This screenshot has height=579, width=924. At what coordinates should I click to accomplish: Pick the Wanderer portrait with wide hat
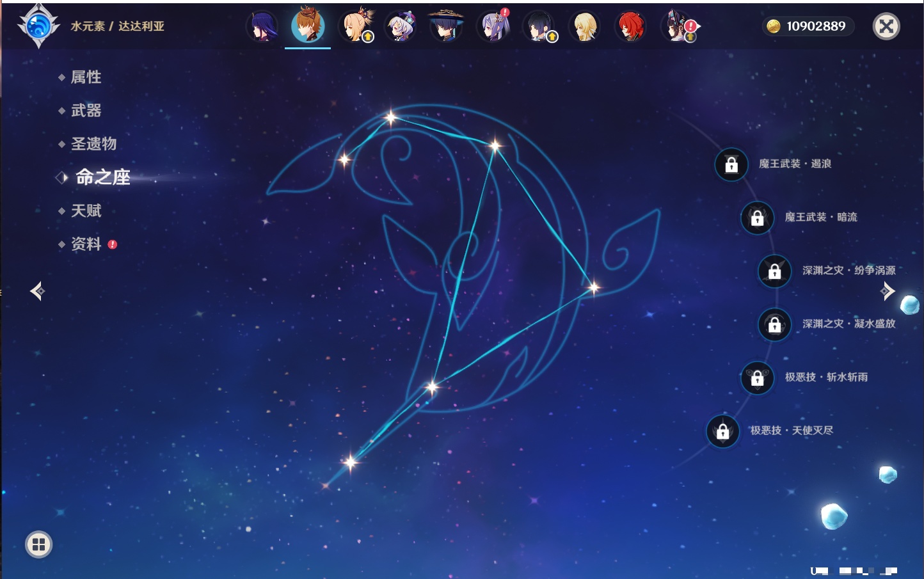tap(446, 27)
